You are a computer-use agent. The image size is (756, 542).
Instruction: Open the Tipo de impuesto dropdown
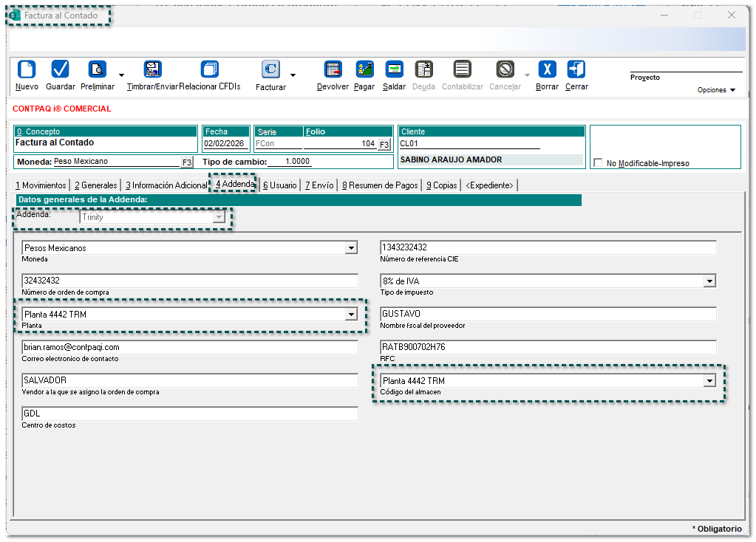pyautogui.click(x=709, y=281)
